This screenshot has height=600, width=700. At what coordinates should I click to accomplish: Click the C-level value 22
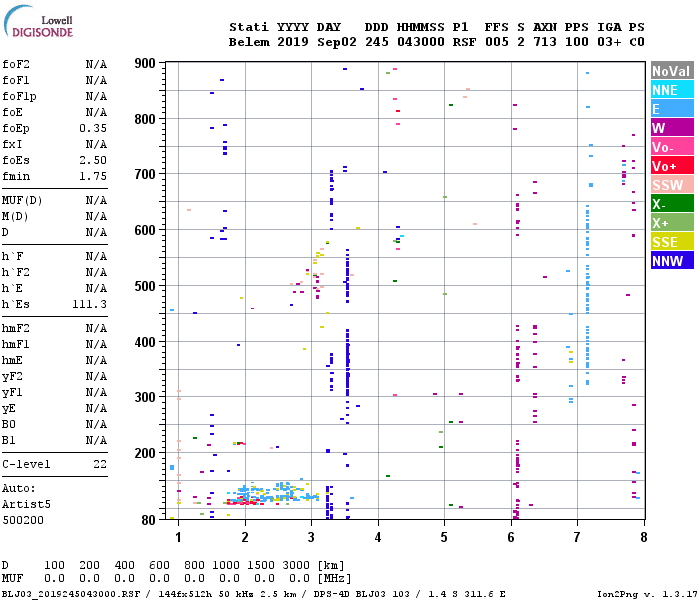100,464
